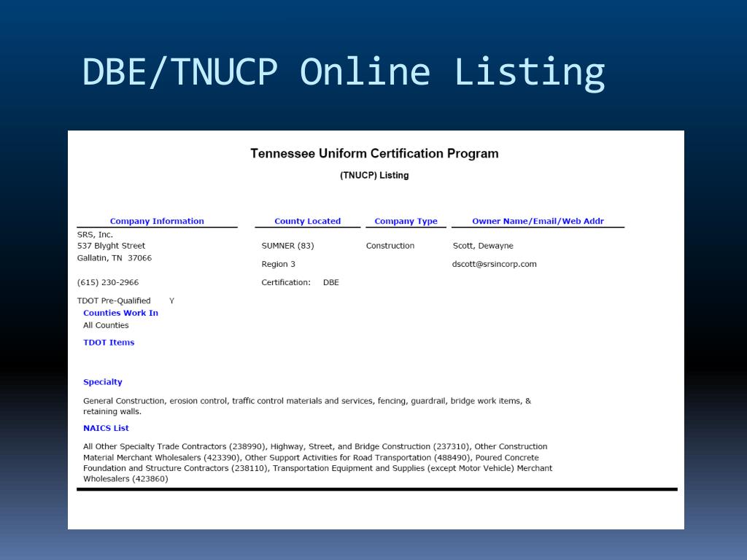Click the slide title 'DBE/TNUCP Online Listing'
Image resolution: width=747 pixels, height=560 pixels.
(344, 72)
